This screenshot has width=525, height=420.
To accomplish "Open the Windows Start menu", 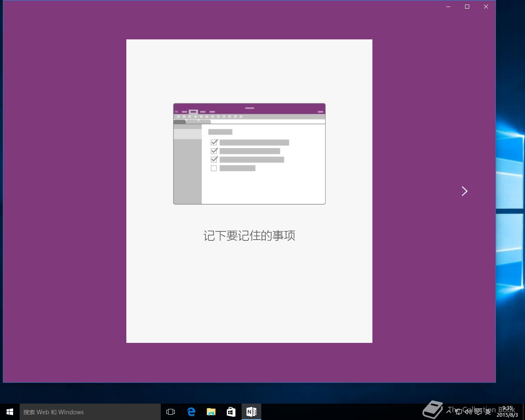I will [x=10, y=412].
